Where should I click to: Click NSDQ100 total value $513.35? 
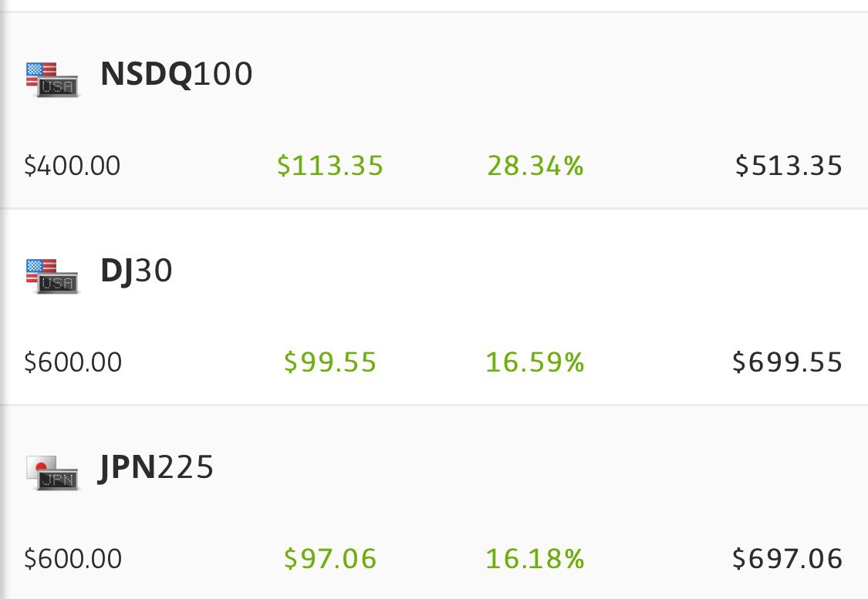click(x=789, y=166)
